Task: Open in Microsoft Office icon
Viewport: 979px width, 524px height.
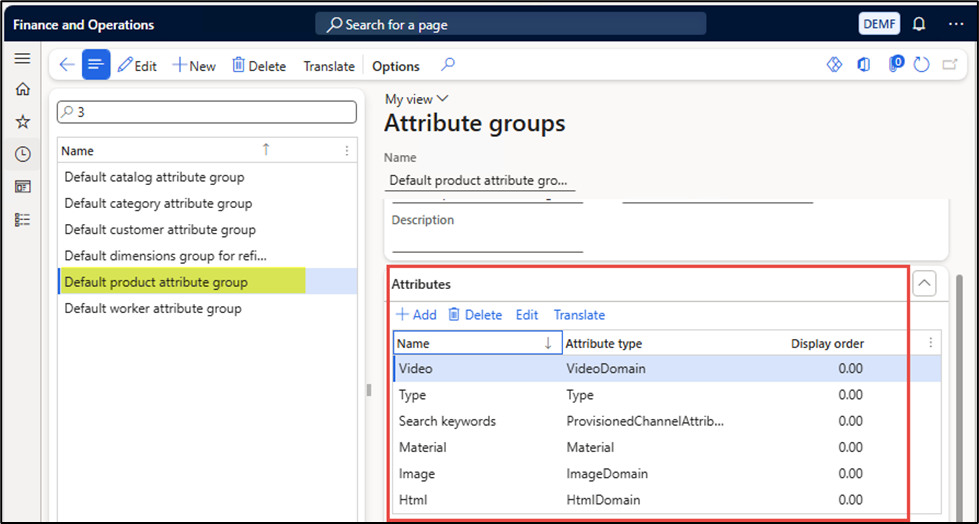Action: (x=863, y=65)
